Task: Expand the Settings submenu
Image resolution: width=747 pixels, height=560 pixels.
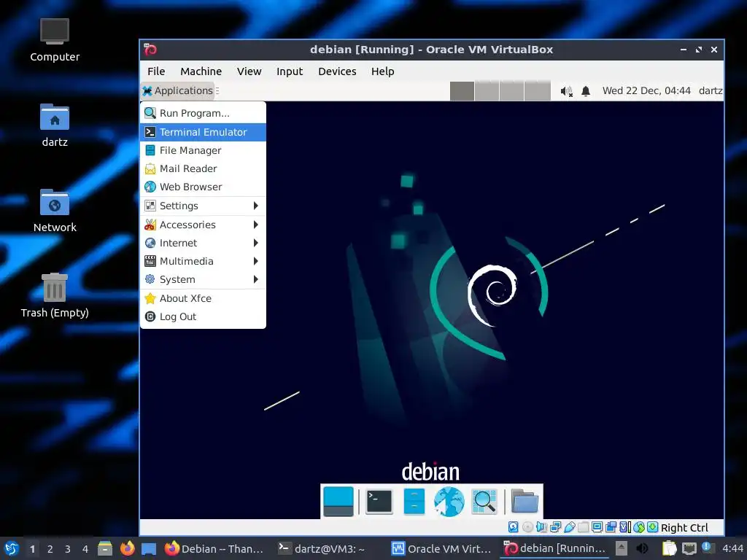Action: pyautogui.click(x=203, y=206)
